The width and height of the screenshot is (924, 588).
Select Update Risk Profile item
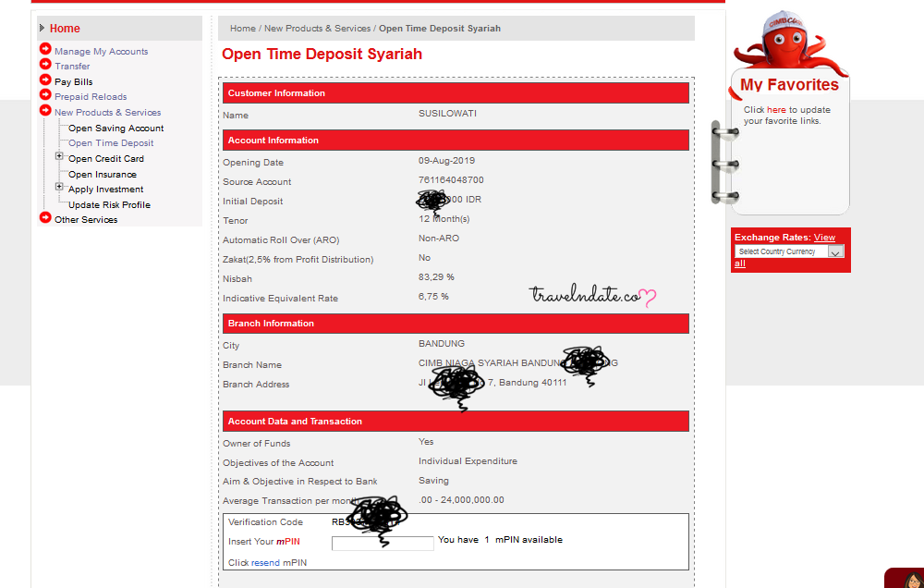(110, 204)
